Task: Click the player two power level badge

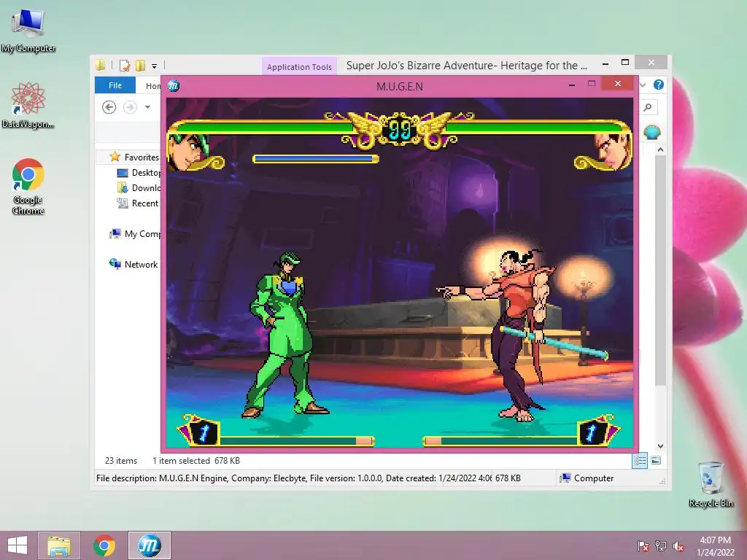Action: [x=591, y=432]
